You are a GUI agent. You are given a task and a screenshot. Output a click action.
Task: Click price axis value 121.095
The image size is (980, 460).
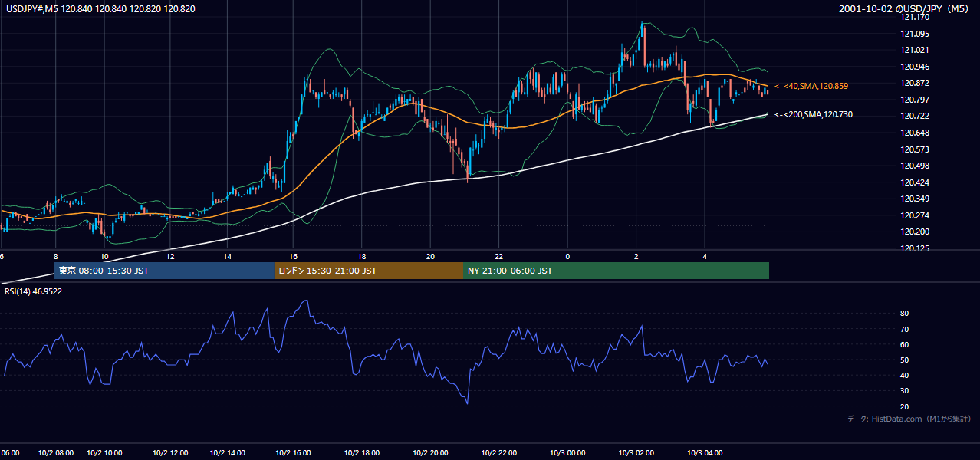(916, 34)
